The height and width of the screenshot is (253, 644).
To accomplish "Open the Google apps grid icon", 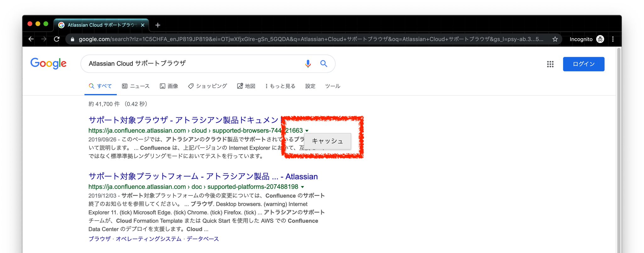I will pyautogui.click(x=550, y=64).
